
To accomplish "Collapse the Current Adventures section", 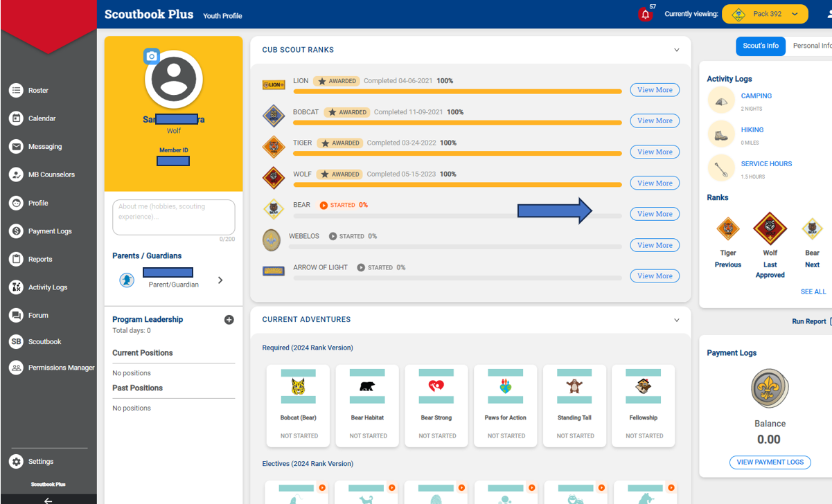I will pyautogui.click(x=677, y=320).
